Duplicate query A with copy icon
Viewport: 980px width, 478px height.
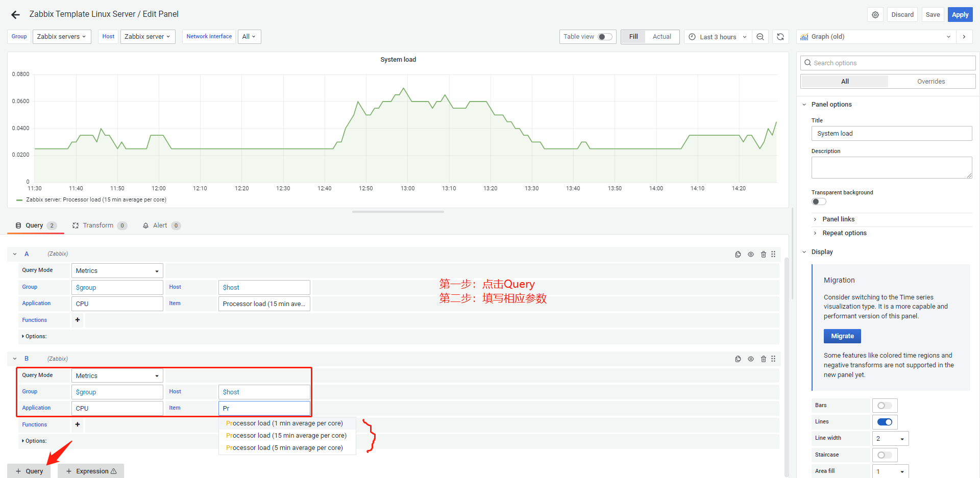point(738,254)
